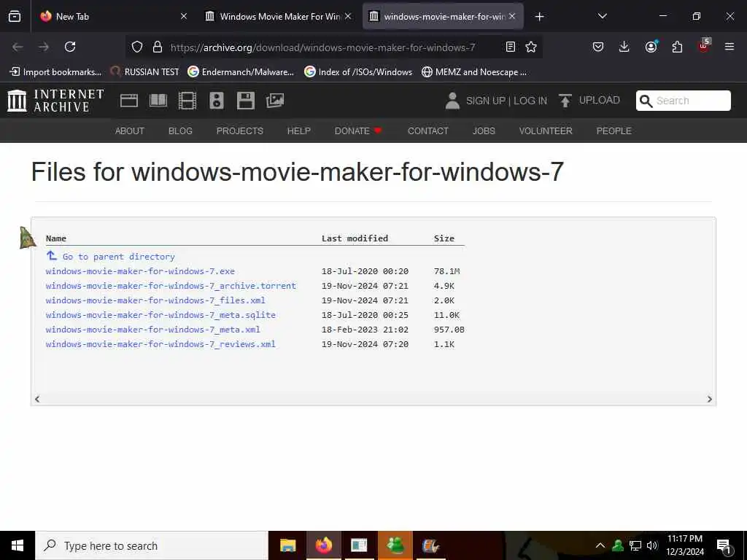Viewport: 747px width, 560px height.
Task: Open CONTACT menu item
Action: click(427, 131)
